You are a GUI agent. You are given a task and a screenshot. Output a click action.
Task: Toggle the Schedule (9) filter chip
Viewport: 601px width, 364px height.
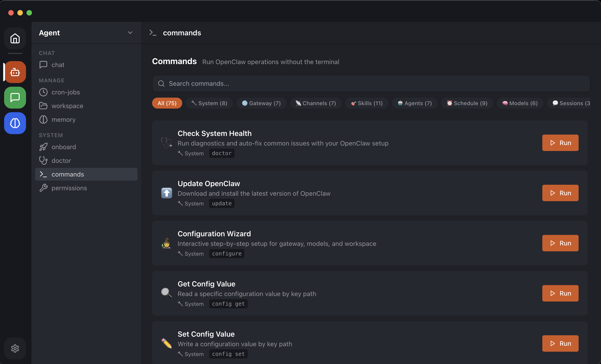(x=467, y=103)
